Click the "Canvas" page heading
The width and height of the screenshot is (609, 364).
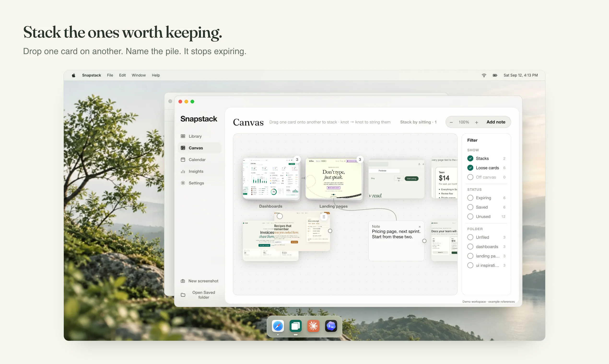pos(248,122)
